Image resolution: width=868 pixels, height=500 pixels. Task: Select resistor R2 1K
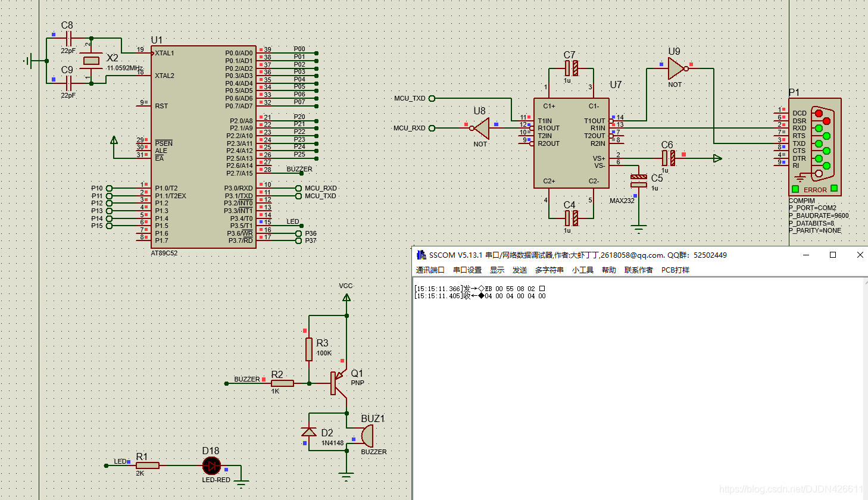(x=282, y=383)
